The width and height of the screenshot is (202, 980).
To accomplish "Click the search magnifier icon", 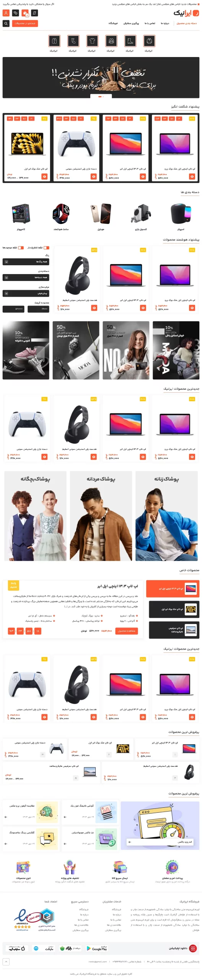I will coord(6,23).
